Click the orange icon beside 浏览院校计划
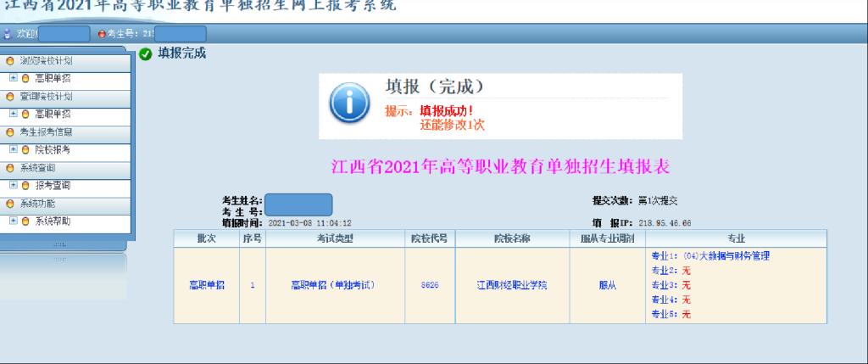The width and height of the screenshot is (868, 364). (9, 61)
